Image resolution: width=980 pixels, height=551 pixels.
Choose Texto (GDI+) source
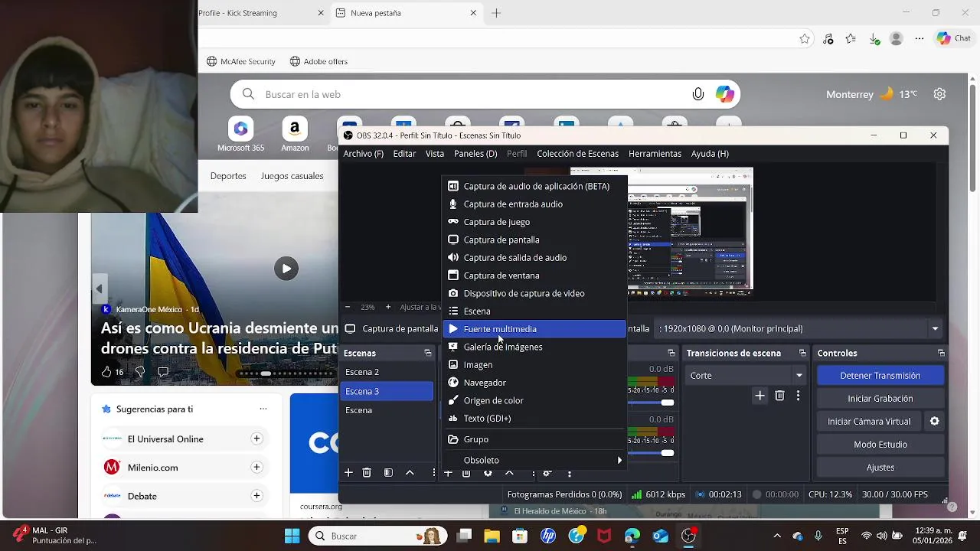(x=534, y=419)
